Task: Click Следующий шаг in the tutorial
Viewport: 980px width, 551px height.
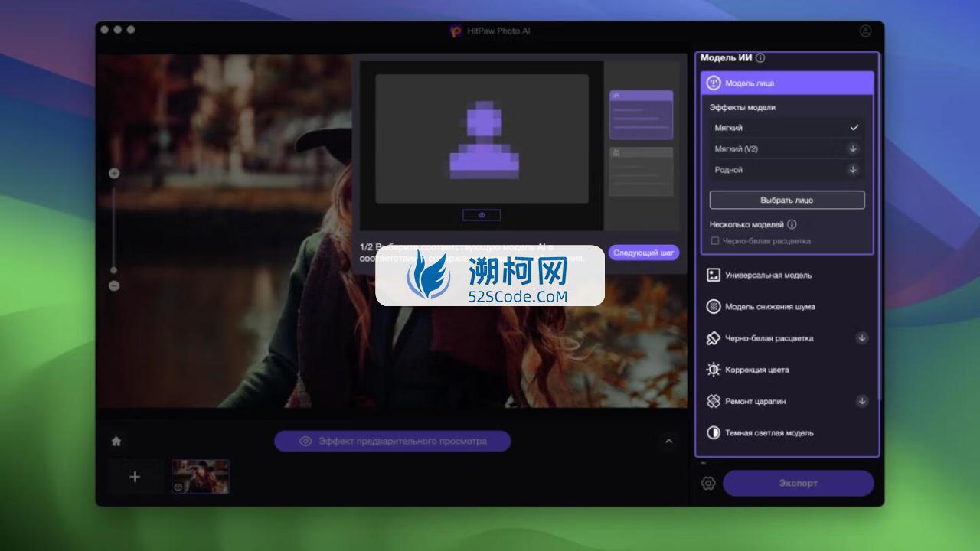Action: point(644,253)
